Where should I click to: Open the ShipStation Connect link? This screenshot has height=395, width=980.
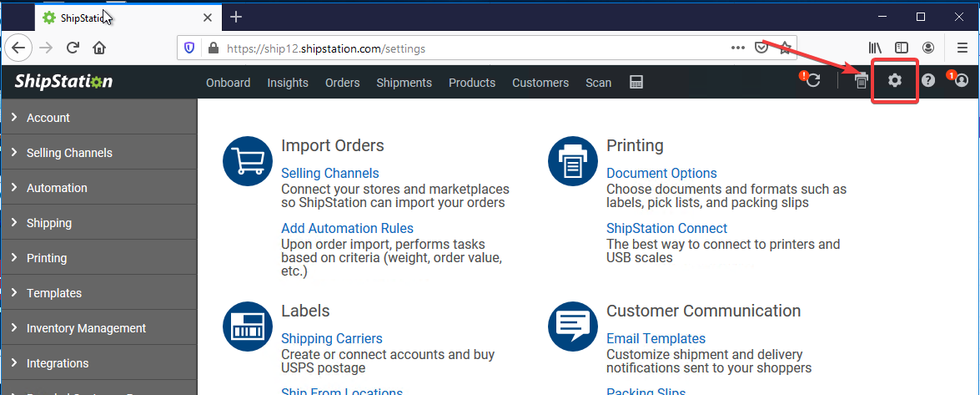667,229
